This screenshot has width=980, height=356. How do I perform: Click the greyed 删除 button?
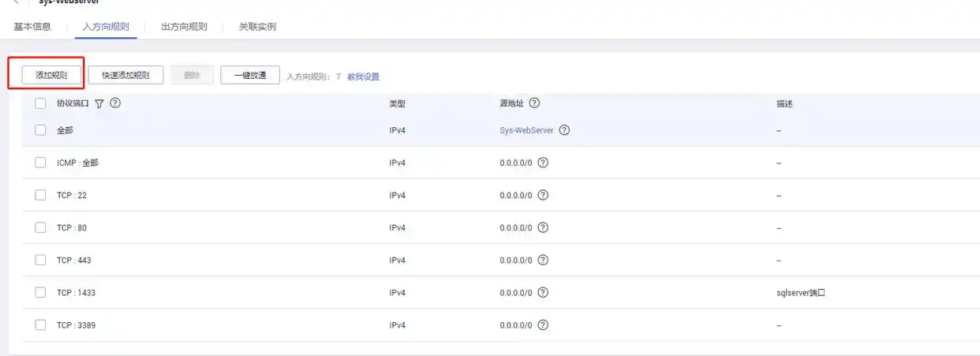(192, 75)
